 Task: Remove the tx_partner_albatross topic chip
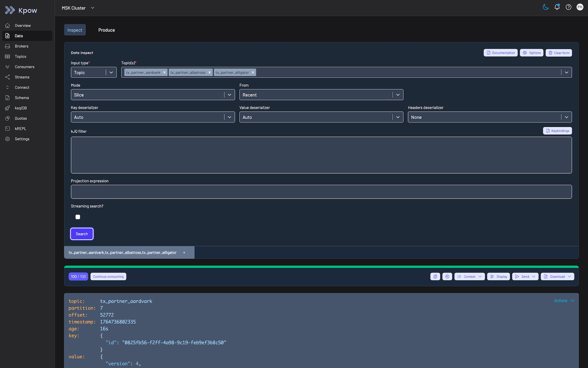point(209,72)
